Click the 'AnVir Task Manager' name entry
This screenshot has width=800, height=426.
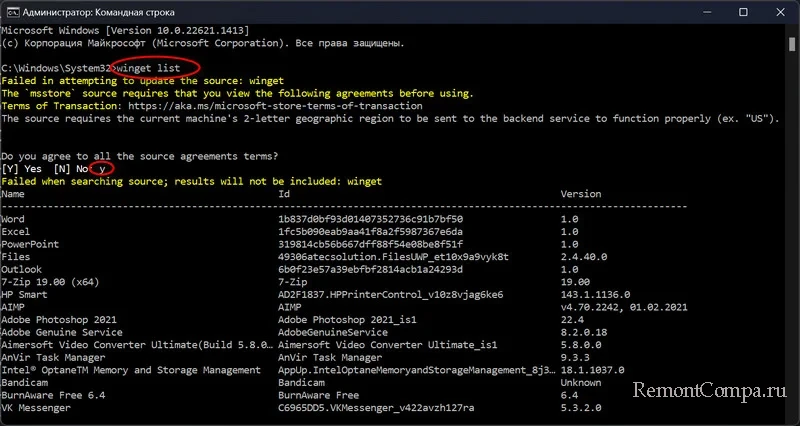pos(53,358)
